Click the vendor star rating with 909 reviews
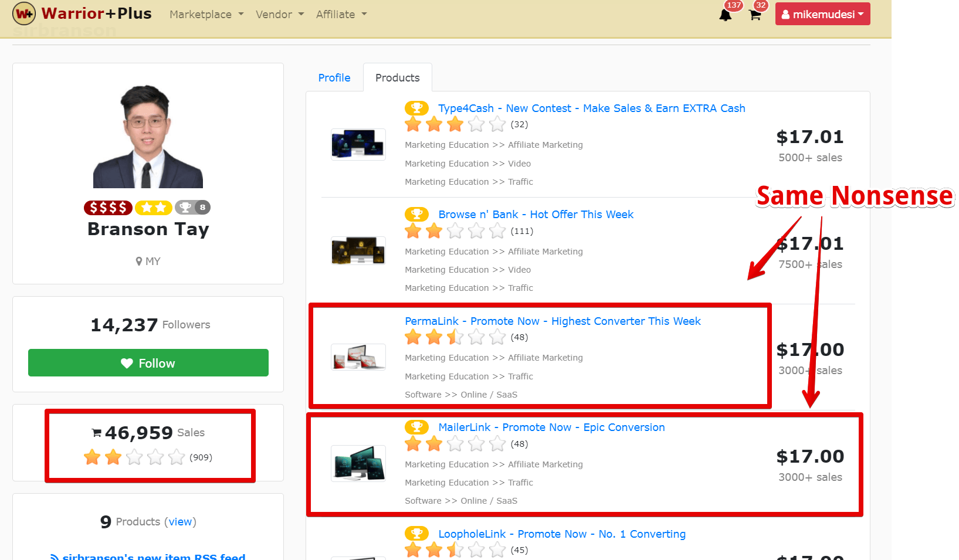Viewport: 959px width, 560px height. (x=134, y=457)
